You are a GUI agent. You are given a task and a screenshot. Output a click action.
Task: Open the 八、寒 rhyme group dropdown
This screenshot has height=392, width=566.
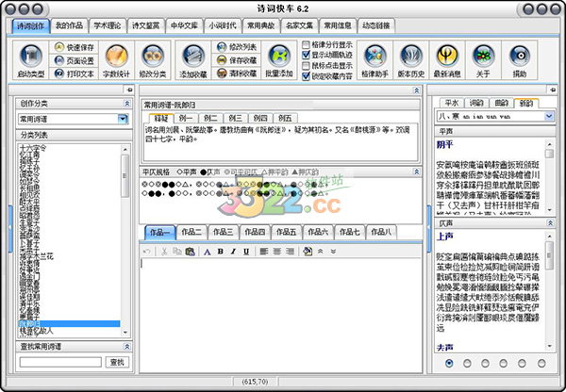click(x=549, y=116)
